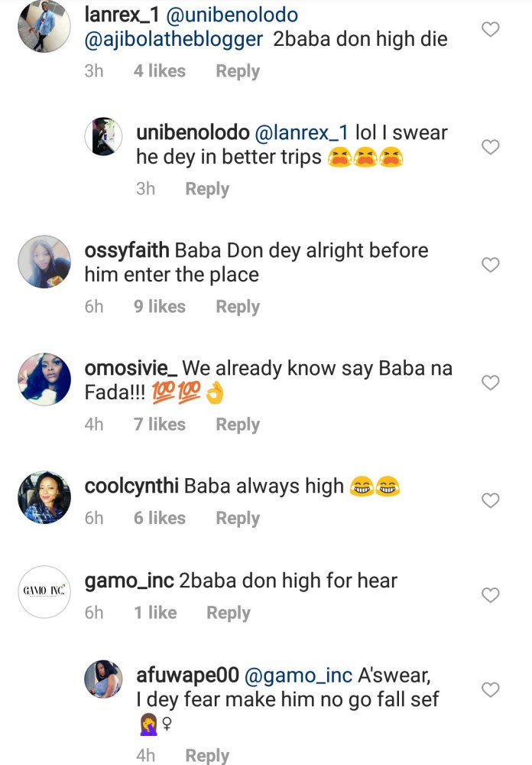Image resolution: width=532 pixels, height=765 pixels.
Task: Like coolcynthi's comment heart
Action: tap(491, 500)
